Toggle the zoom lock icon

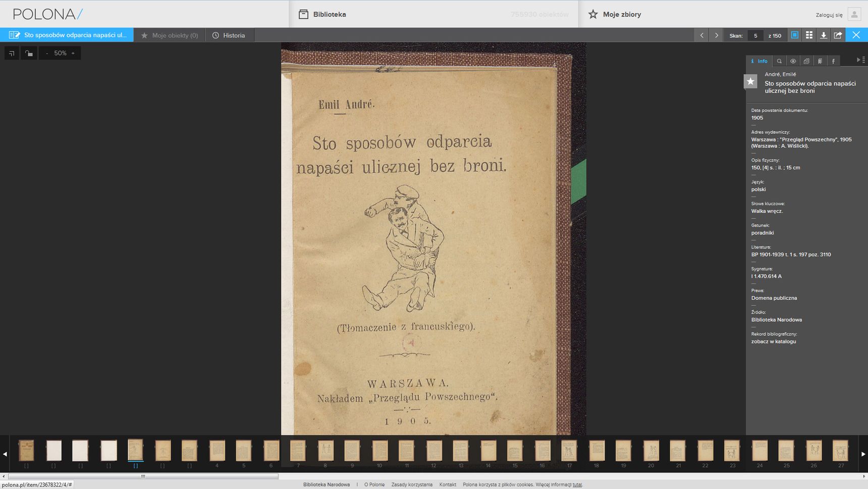pyautogui.click(x=29, y=53)
